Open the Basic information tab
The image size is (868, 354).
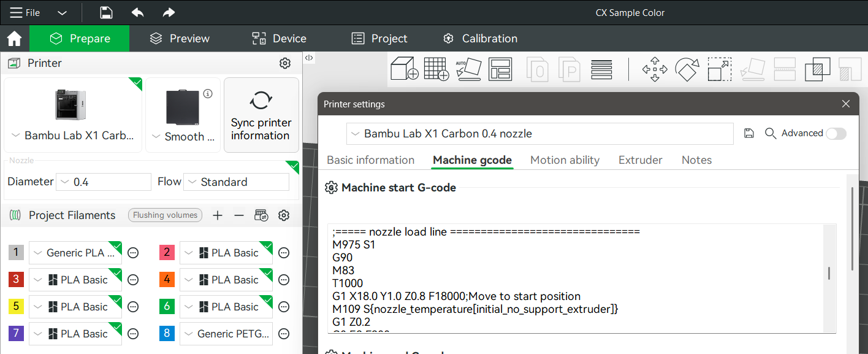pyautogui.click(x=371, y=160)
